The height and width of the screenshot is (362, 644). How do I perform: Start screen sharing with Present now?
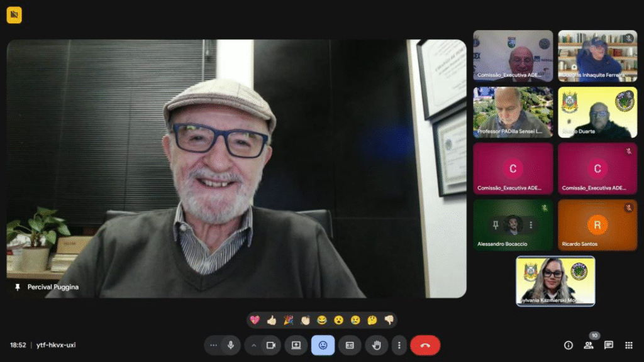click(296, 345)
